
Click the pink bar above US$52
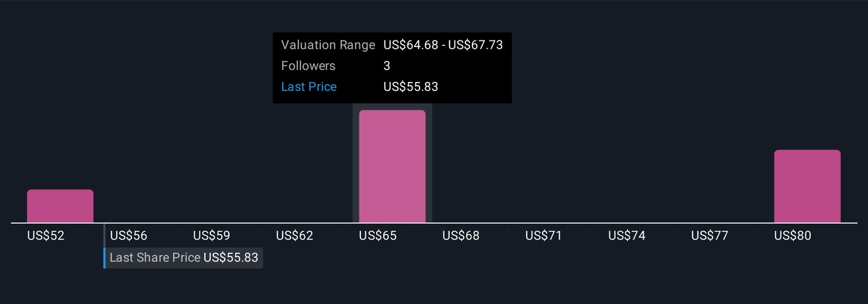60,206
